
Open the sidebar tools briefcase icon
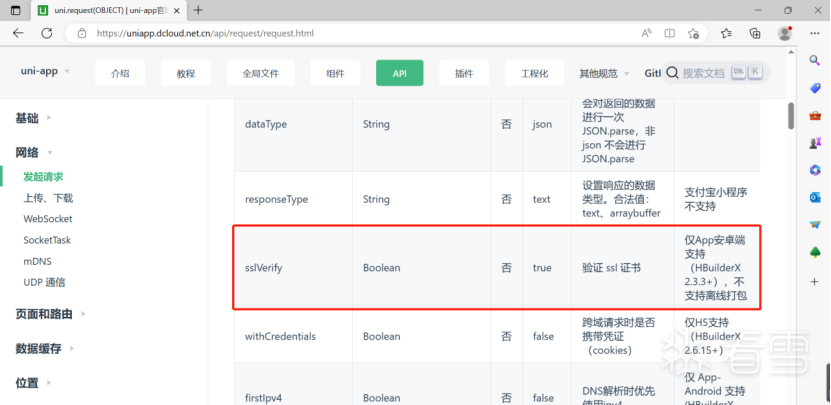click(x=815, y=116)
